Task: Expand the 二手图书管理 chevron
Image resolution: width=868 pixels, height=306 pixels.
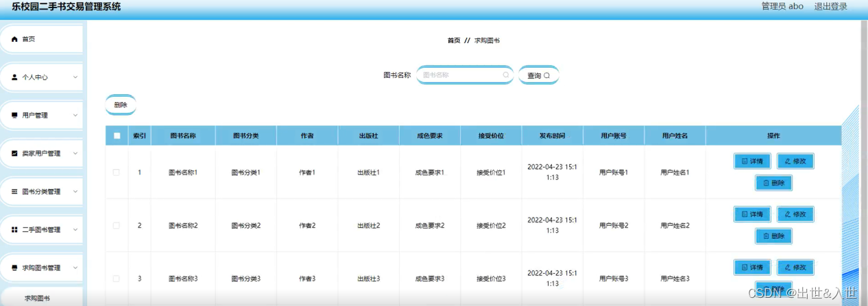Action: (x=75, y=230)
